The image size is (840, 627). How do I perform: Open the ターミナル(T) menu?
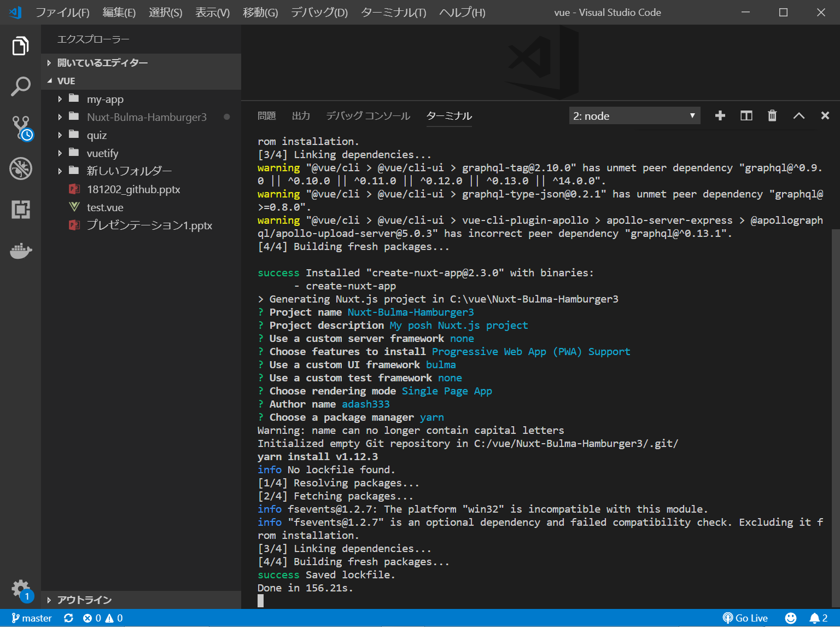(393, 13)
